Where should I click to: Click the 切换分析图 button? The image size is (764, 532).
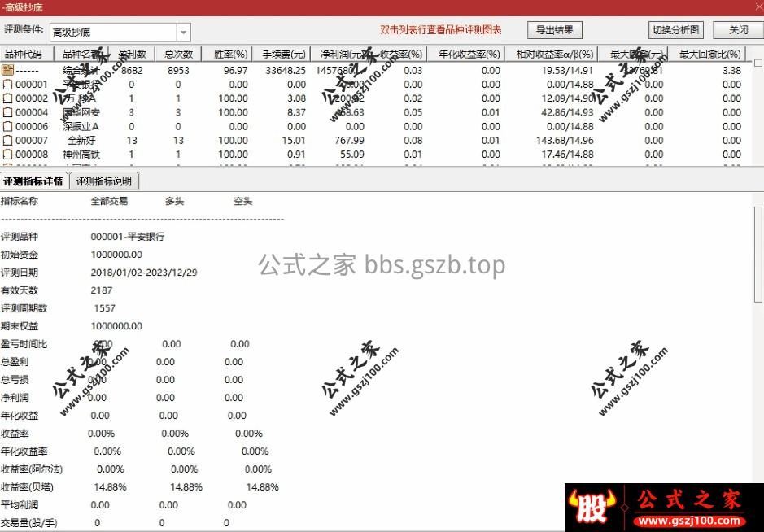pos(675,30)
